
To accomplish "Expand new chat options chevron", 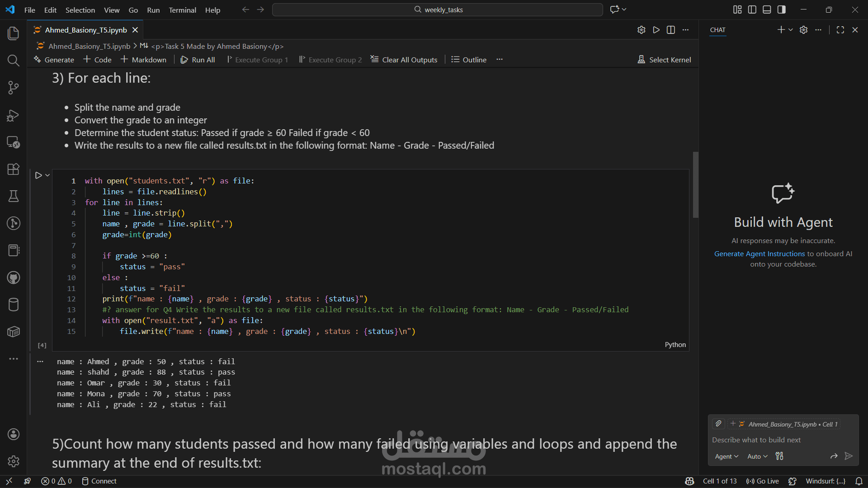I will [x=791, y=30].
